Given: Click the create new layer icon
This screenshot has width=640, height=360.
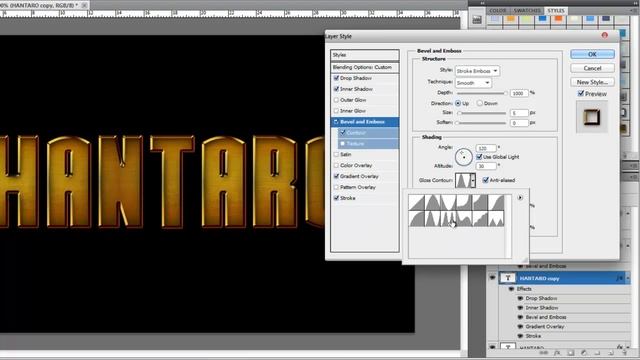Looking at the screenshot, I should pos(611,353).
